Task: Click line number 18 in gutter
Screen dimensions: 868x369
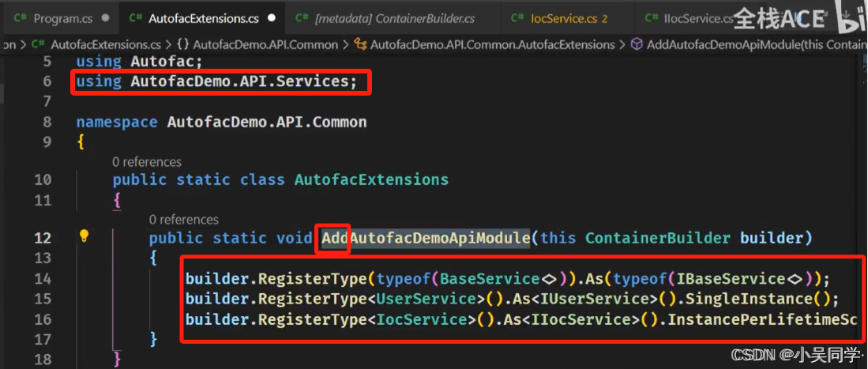Action: click(x=43, y=359)
